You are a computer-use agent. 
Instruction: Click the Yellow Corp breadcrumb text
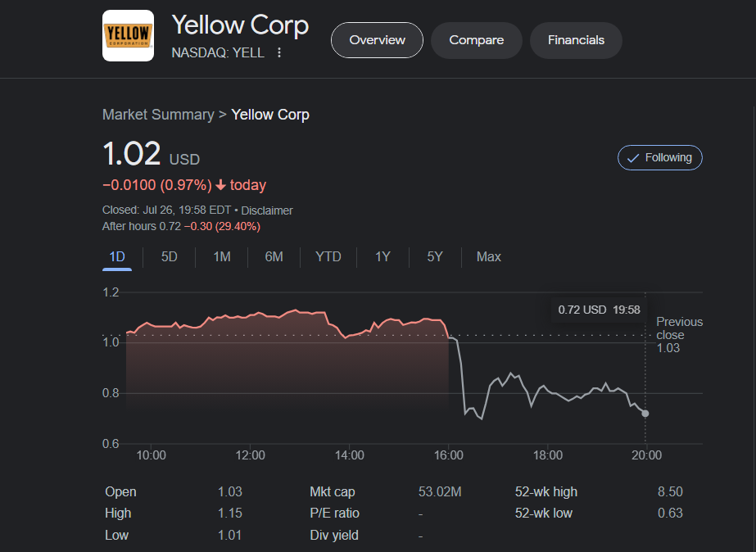tap(270, 114)
